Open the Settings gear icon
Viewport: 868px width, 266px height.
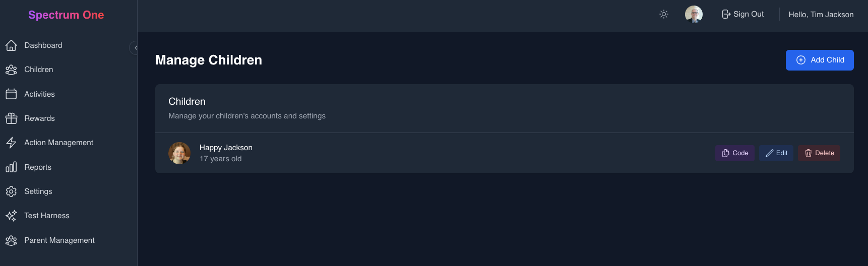(x=11, y=191)
